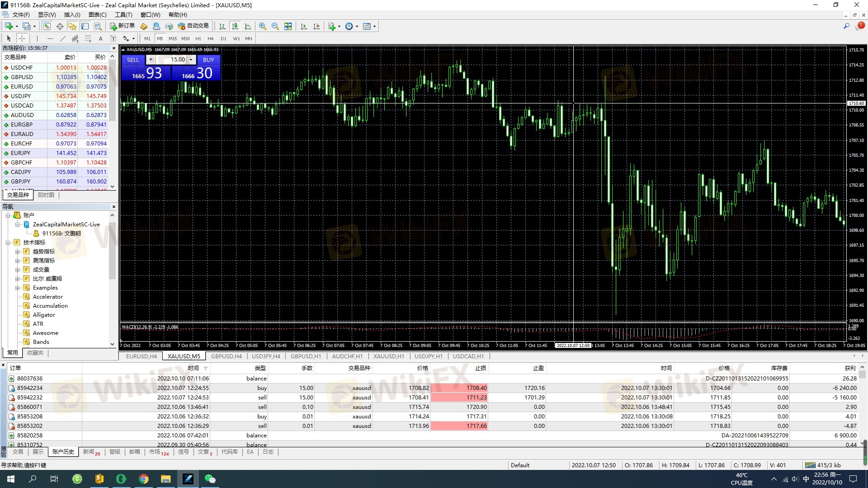
Task: Click the lot volume field 15.00
Action: click(x=172, y=60)
